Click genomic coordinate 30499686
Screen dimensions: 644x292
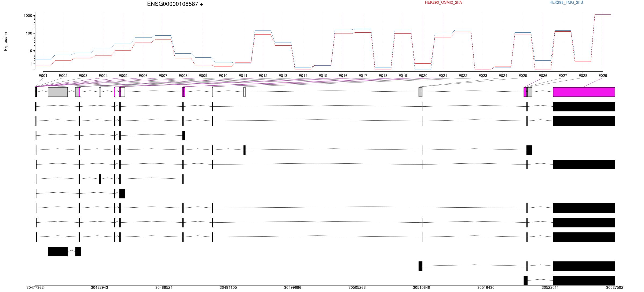(x=293, y=288)
